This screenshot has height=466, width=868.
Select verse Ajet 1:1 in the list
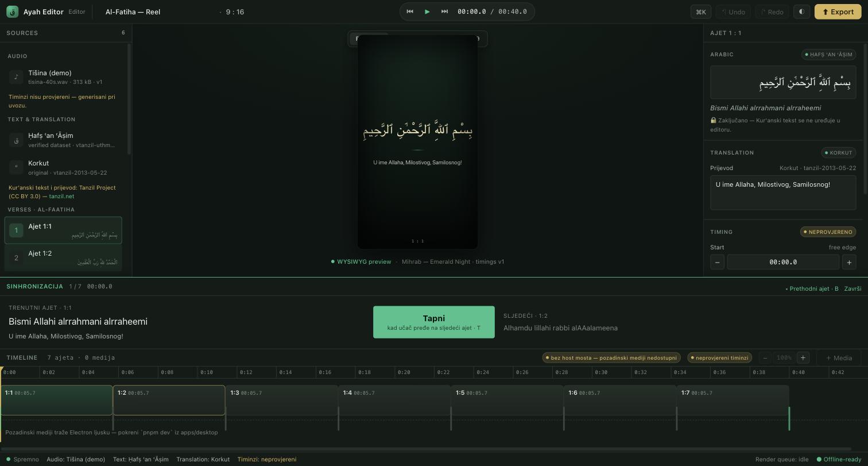click(63, 230)
